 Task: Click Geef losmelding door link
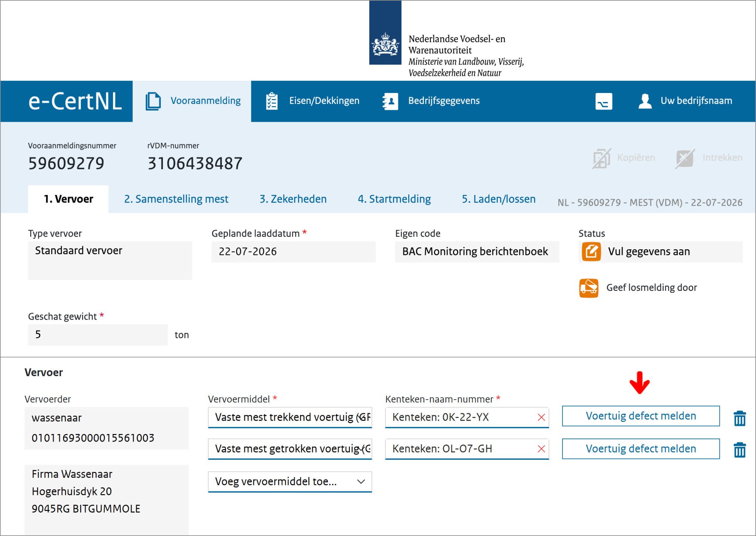tap(651, 287)
